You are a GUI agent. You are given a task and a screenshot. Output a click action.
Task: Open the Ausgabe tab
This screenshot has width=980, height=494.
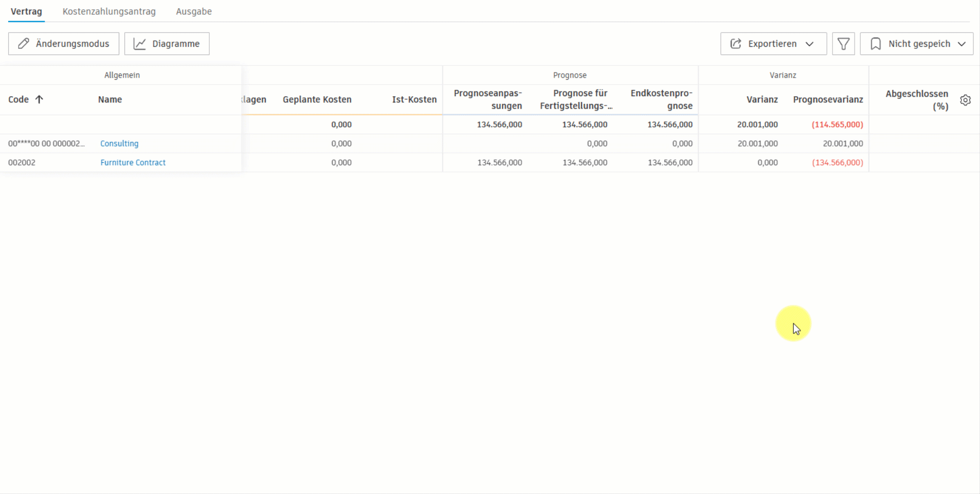point(194,11)
